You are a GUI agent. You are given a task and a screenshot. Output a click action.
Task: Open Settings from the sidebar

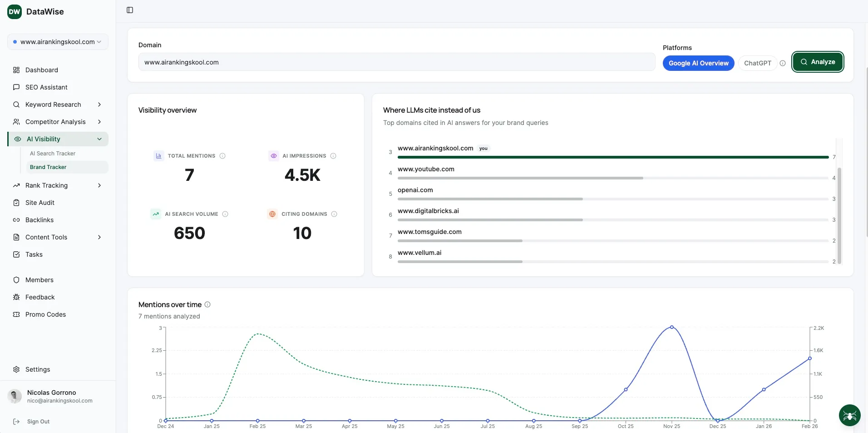coord(37,369)
